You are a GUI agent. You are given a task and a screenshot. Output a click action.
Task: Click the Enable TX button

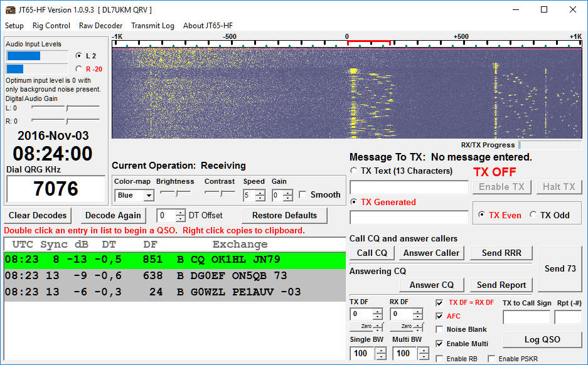[501, 187]
